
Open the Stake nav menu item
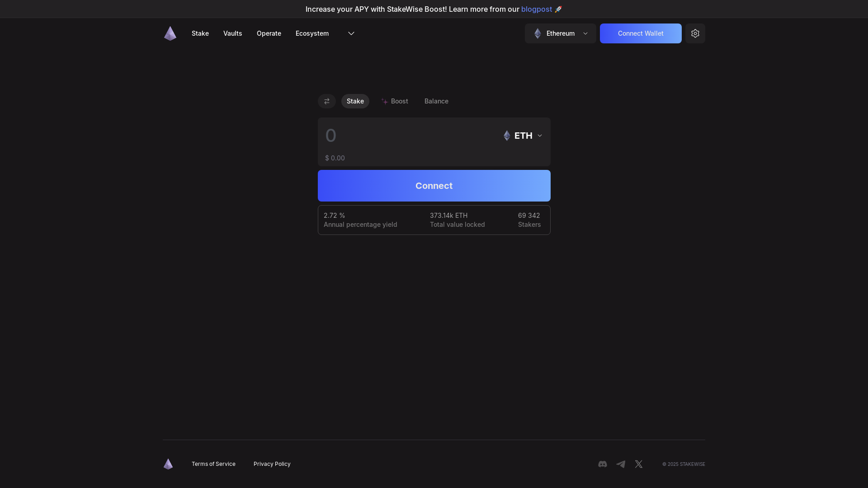pos(200,33)
